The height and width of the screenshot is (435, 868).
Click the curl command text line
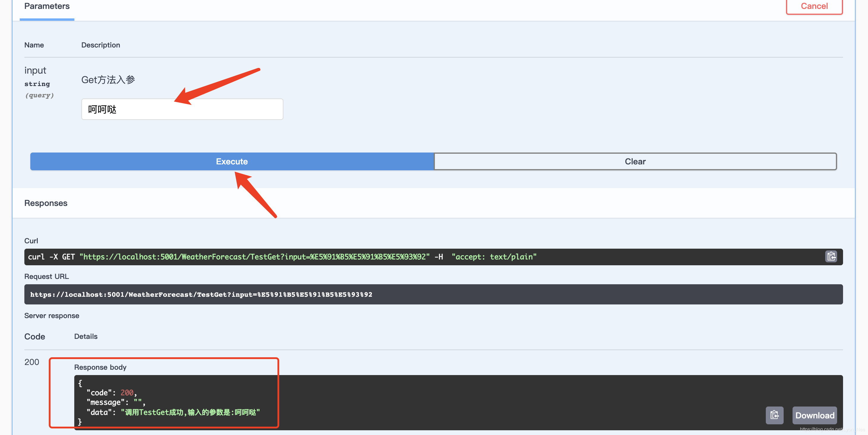pos(282,257)
